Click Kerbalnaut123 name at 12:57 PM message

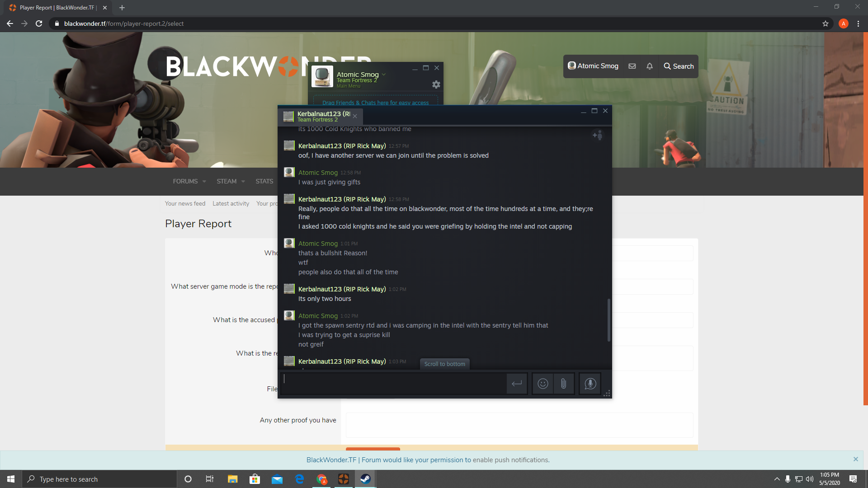342,146
